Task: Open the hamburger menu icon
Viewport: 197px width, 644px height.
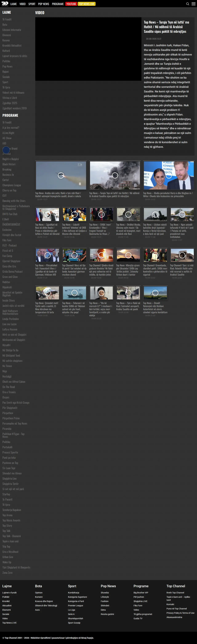Action: click(x=193, y=4)
